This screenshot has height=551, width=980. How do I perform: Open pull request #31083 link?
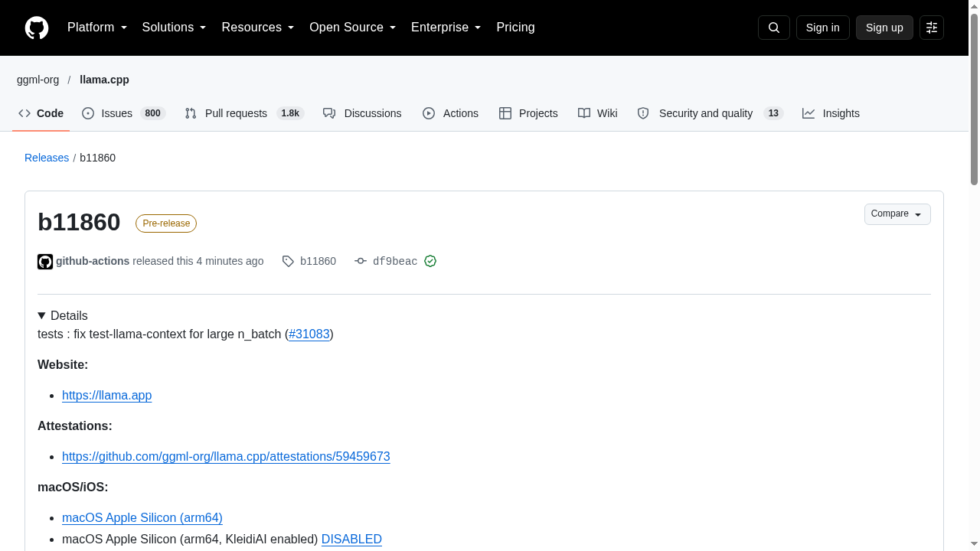(x=309, y=334)
